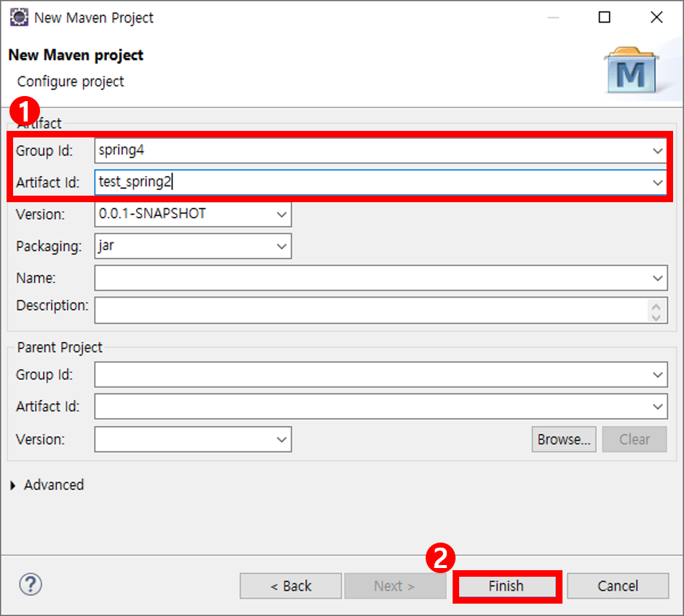The image size is (684, 616).
Task: Close the New Maven Project dialog
Action: pyautogui.click(x=656, y=17)
